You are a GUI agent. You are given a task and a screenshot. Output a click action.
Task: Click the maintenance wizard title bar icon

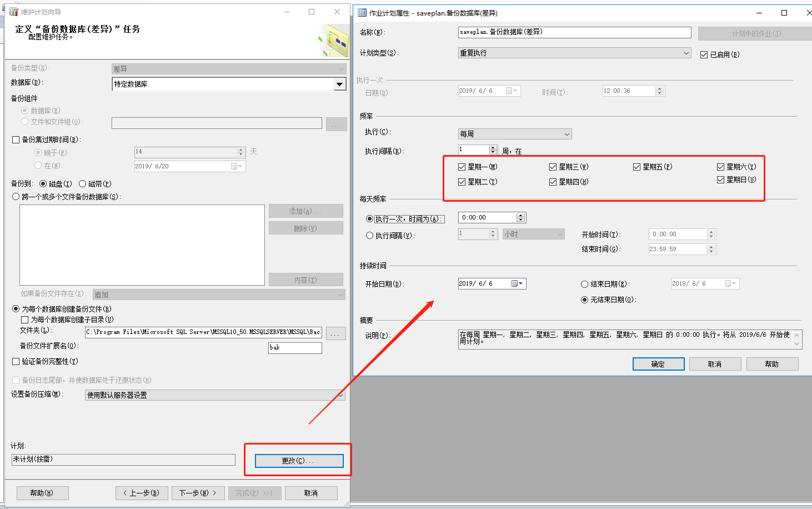point(14,12)
